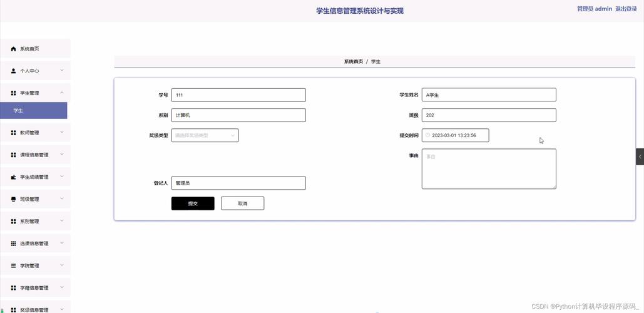
Task: Click the list icon beside 学院管理
Action: 14,266
